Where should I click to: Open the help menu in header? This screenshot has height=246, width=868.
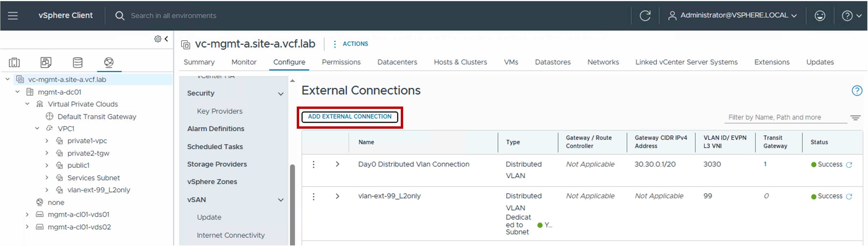[x=851, y=16]
